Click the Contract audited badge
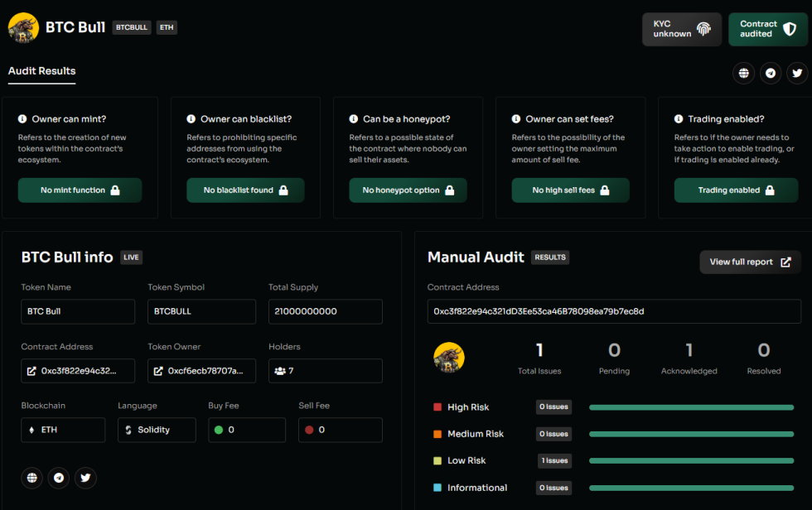Image resolution: width=812 pixels, height=510 pixels. click(767, 29)
